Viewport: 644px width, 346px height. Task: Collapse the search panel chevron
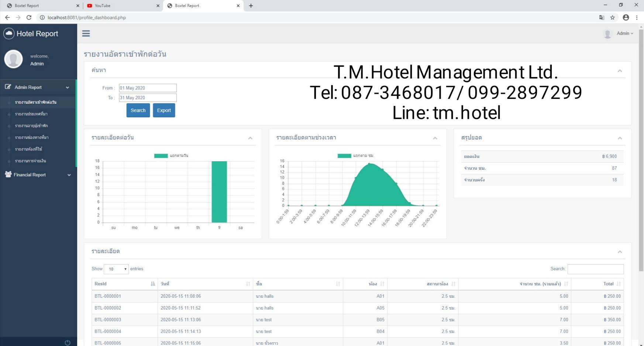click(x=620, y=70)
